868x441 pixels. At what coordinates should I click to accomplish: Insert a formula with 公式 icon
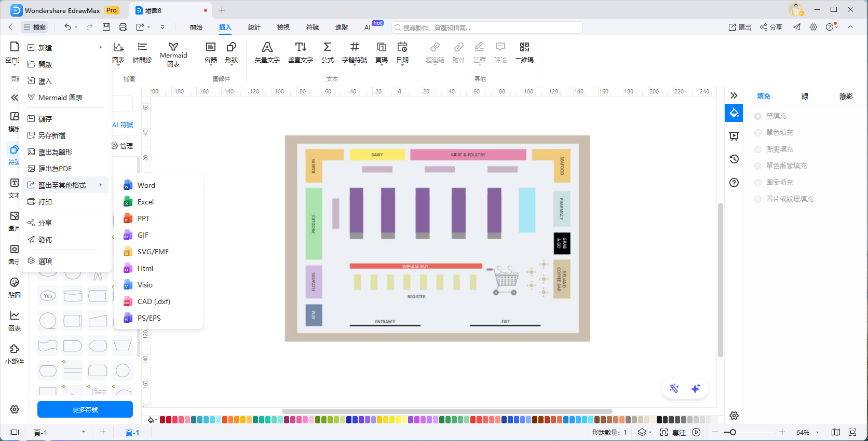point(327,52)
